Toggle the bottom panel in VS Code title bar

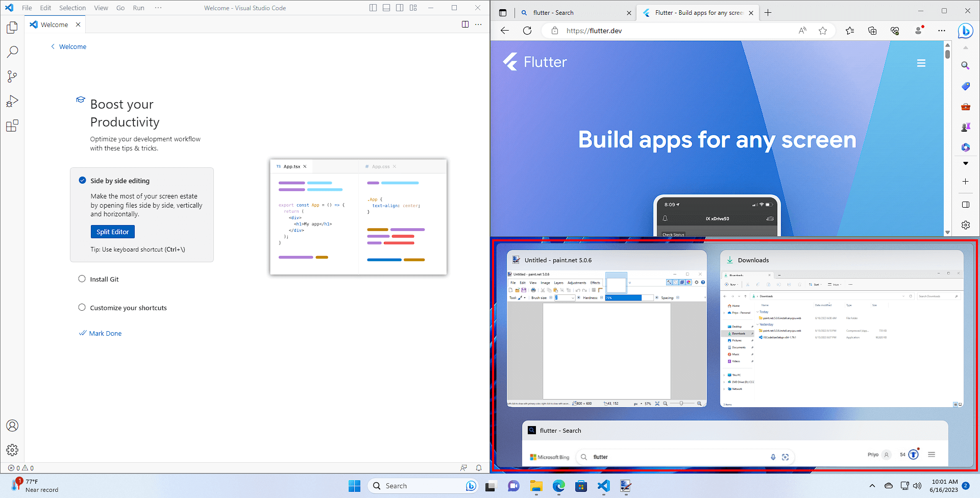(x=386, y=8)
